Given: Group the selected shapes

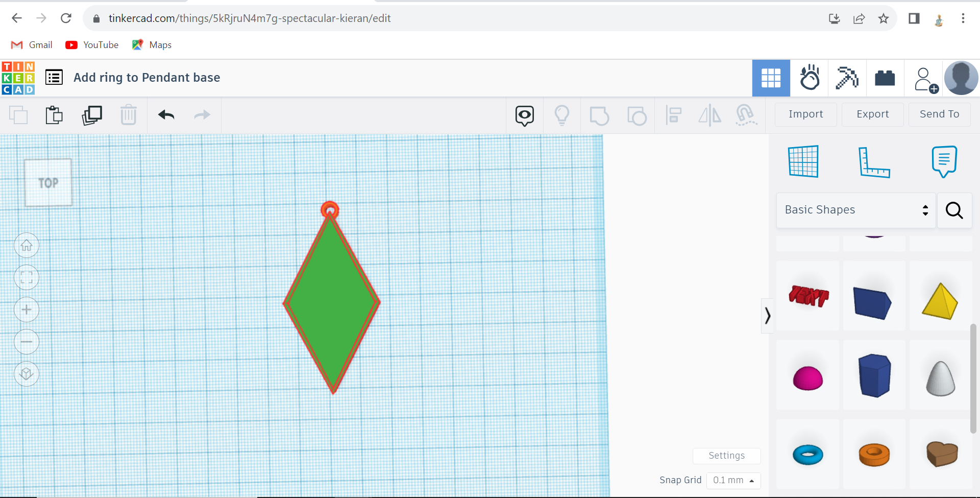Looking at the screenshot, I should pyautogui.click(x=599, y=115).
